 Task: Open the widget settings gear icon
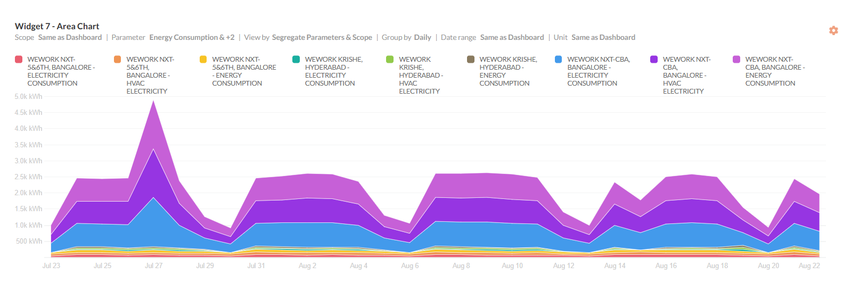pyautogui.click(x=833, y=30)
